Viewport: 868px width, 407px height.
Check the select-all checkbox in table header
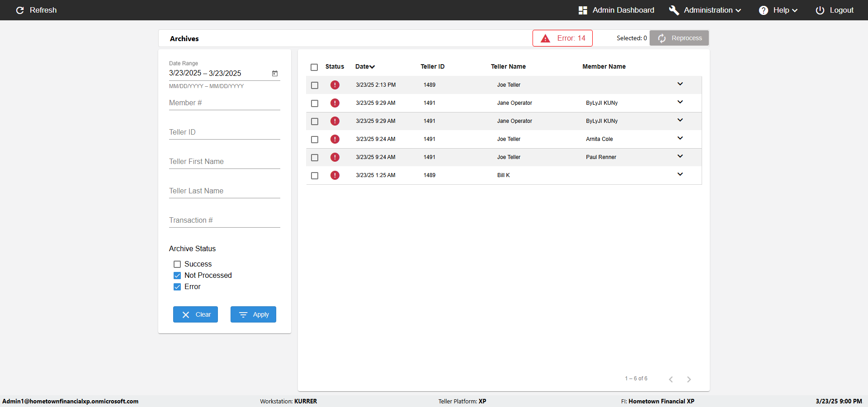tap(314, 67)
